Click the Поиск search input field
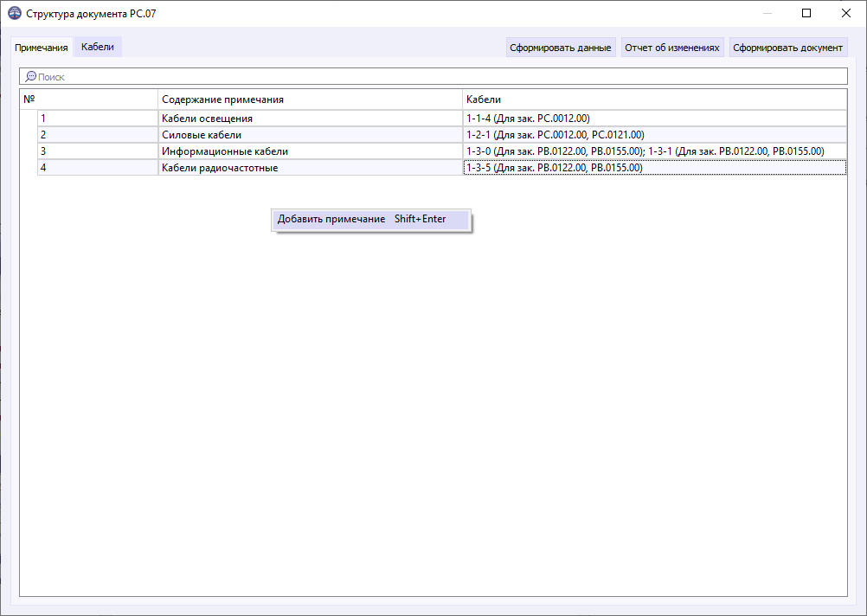867x616 pixels. click(260, 76)
